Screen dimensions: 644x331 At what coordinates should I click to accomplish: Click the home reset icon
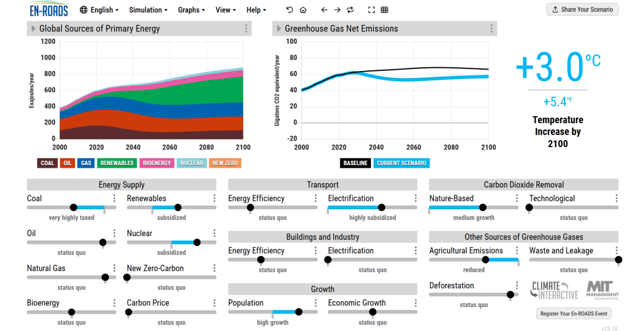point(303,10)
